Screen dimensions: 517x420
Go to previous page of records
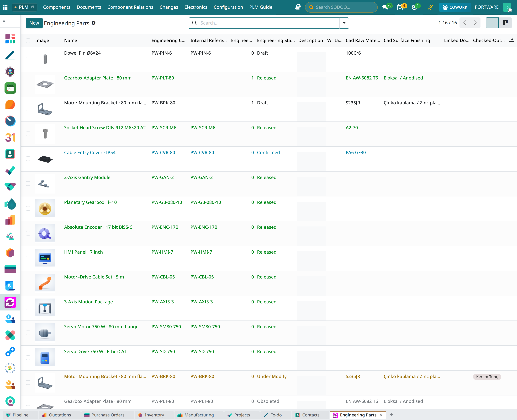click(x=465, y=23)
